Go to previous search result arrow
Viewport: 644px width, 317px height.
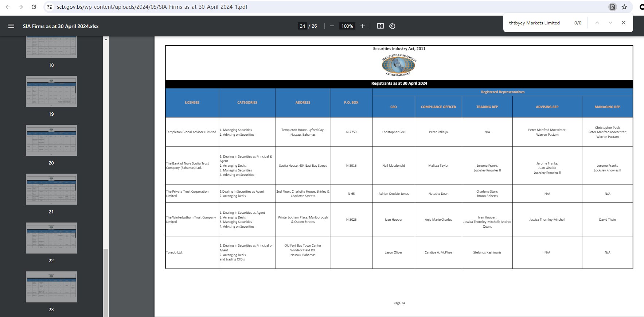[597, 23]
